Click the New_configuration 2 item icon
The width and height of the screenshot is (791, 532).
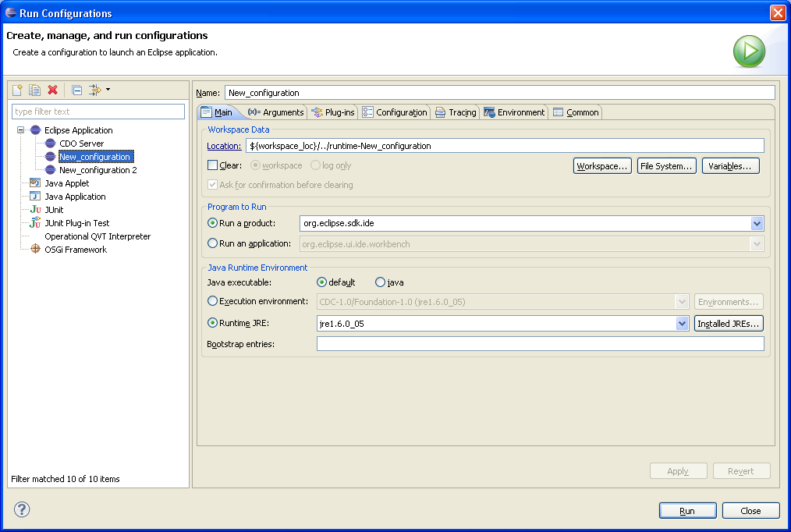point(51,170)
